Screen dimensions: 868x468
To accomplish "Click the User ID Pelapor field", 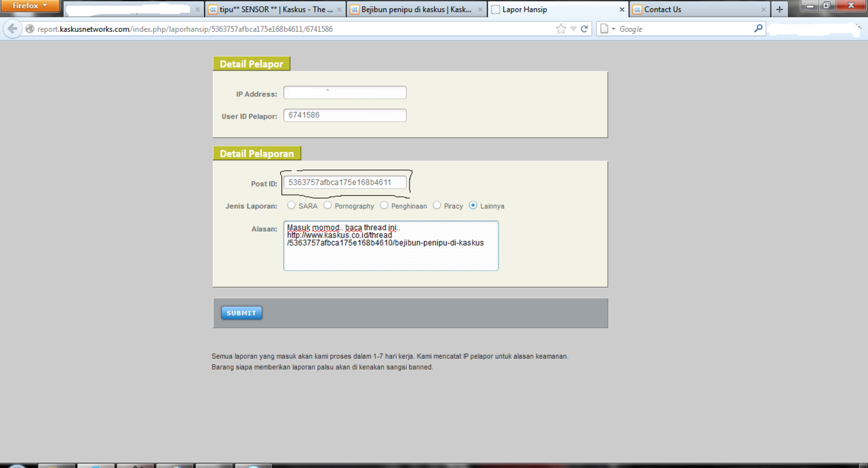I will [345, 115].
